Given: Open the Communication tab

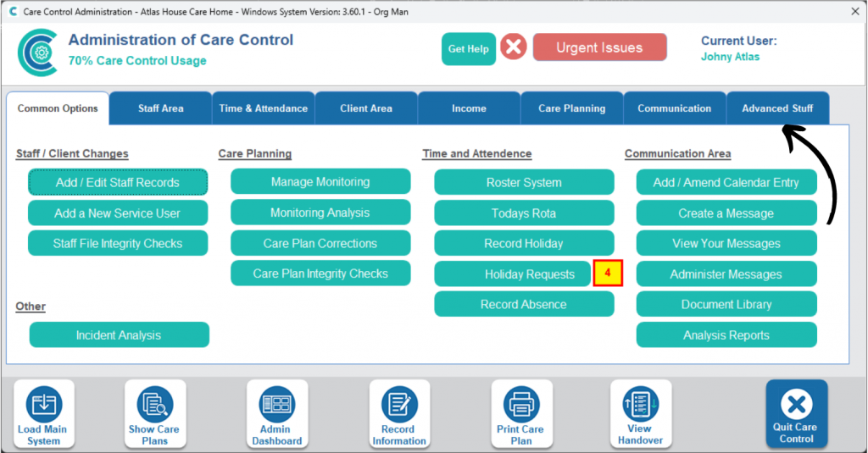Looking at the screenshot, I should 674,108.
